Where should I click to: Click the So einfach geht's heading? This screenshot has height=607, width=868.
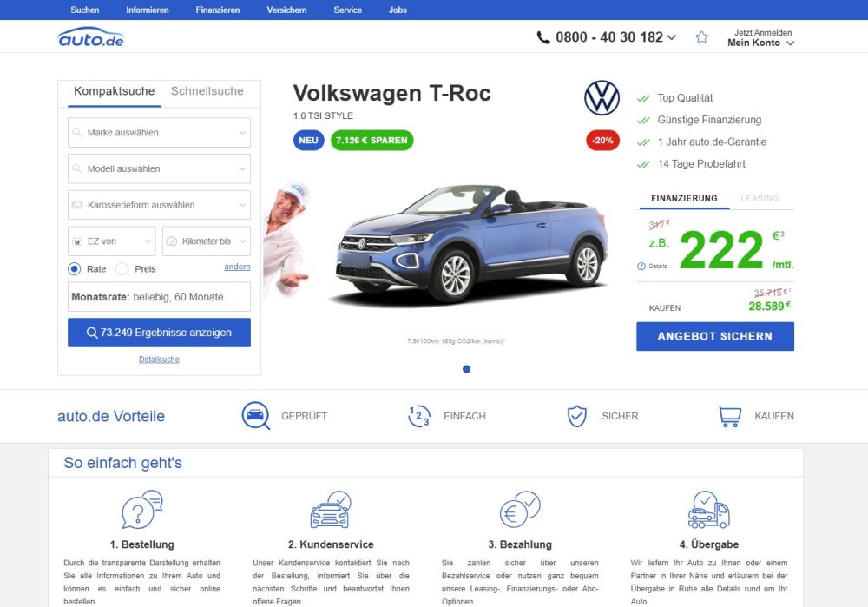[123, 463]
